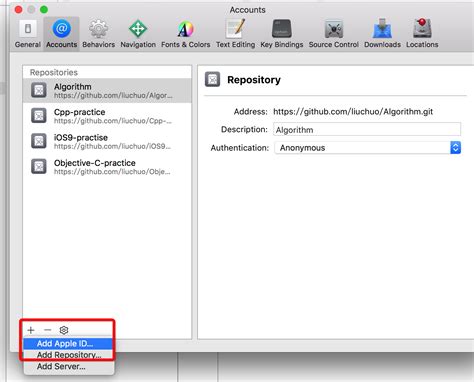
Task: Click the iOS9-practise repository icon
Action: tap(39, 141)
